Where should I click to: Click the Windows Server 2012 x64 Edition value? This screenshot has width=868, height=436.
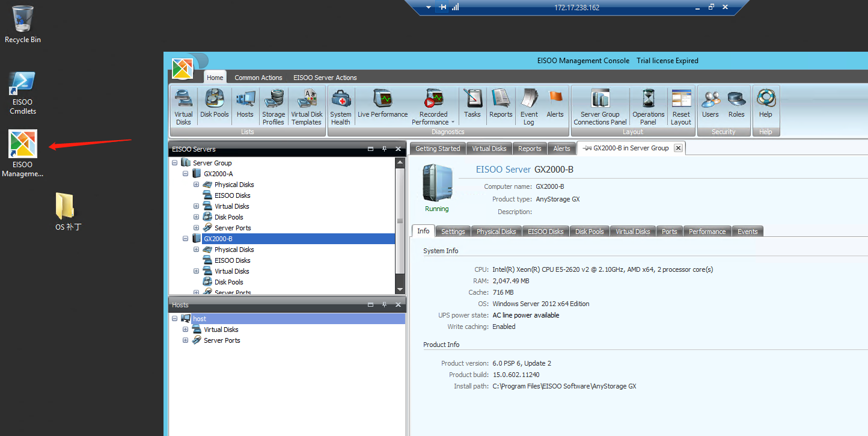[x=541, y=304]
